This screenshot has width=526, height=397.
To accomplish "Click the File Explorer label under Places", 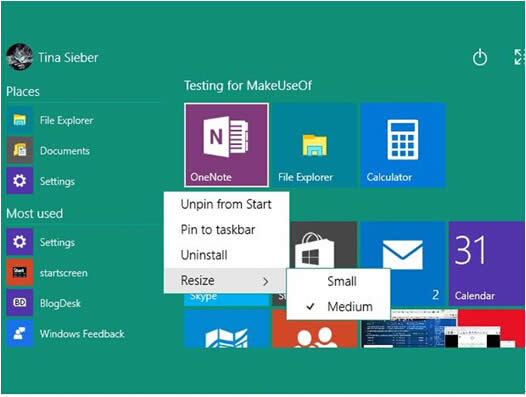I will pyautogui.click(x=66, y=120).
